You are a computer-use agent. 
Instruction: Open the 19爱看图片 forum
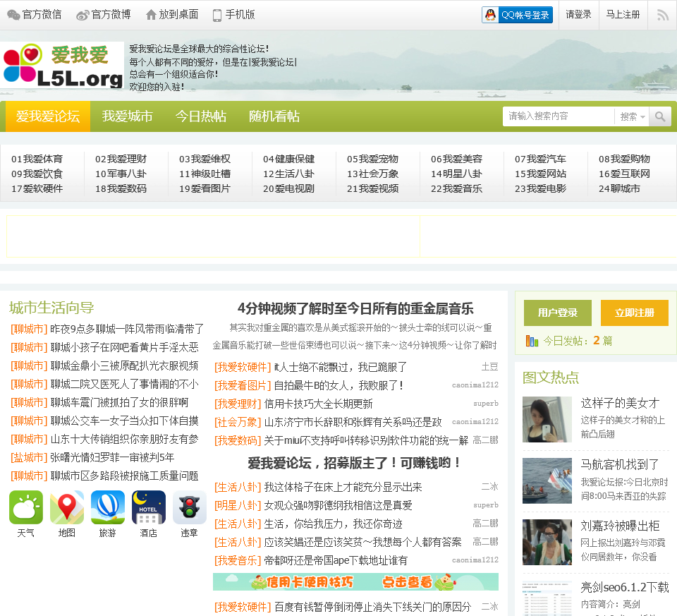(x=205, y=188)
